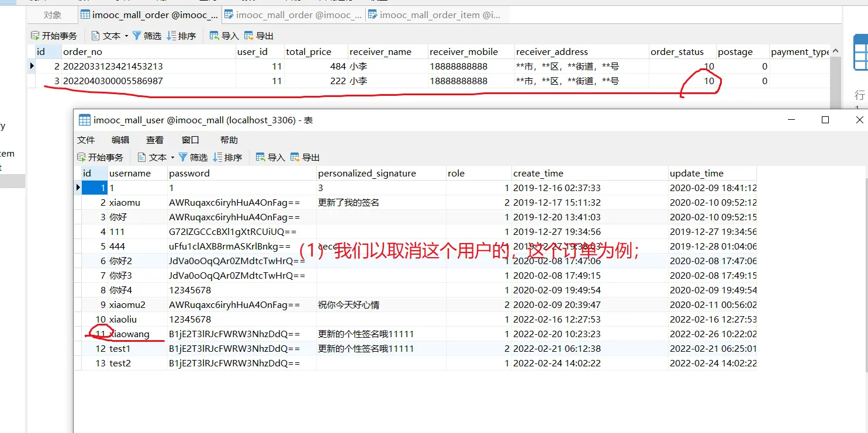Export data from the imooc_mall_order table
Viewport: 868px width, 433px height.
[x=259, y=36]
